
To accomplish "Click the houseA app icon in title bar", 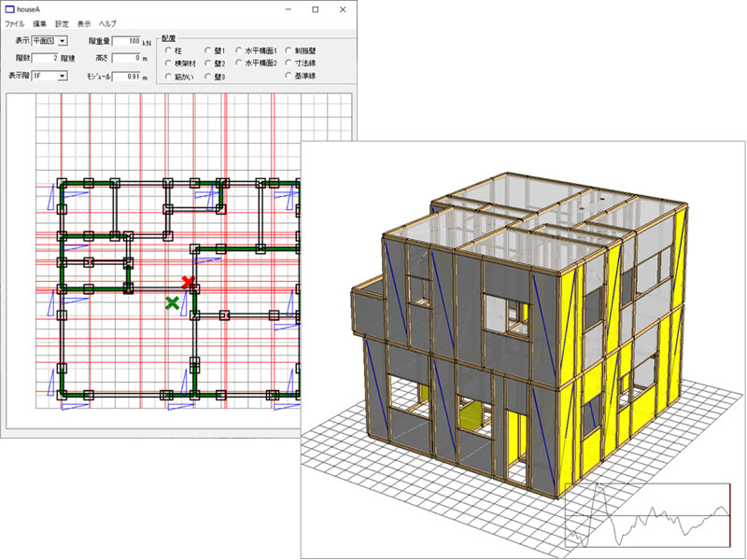I will [x=12, y=9].
